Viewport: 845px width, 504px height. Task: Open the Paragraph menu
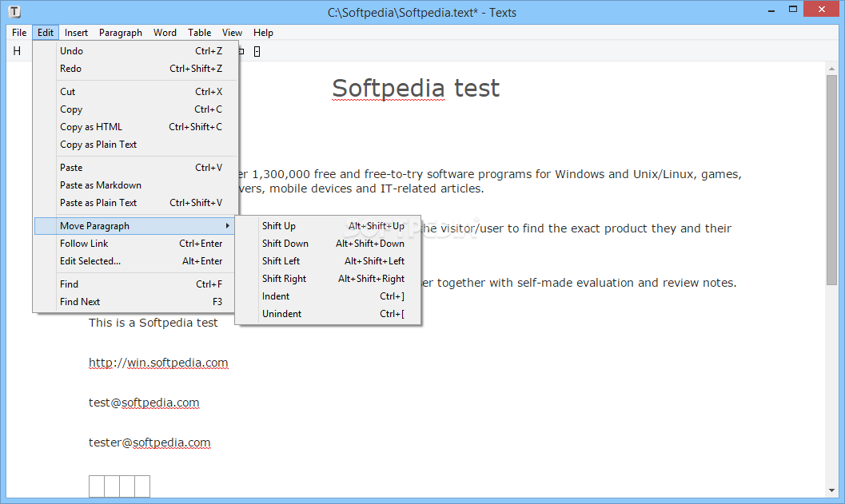point(120,32)
